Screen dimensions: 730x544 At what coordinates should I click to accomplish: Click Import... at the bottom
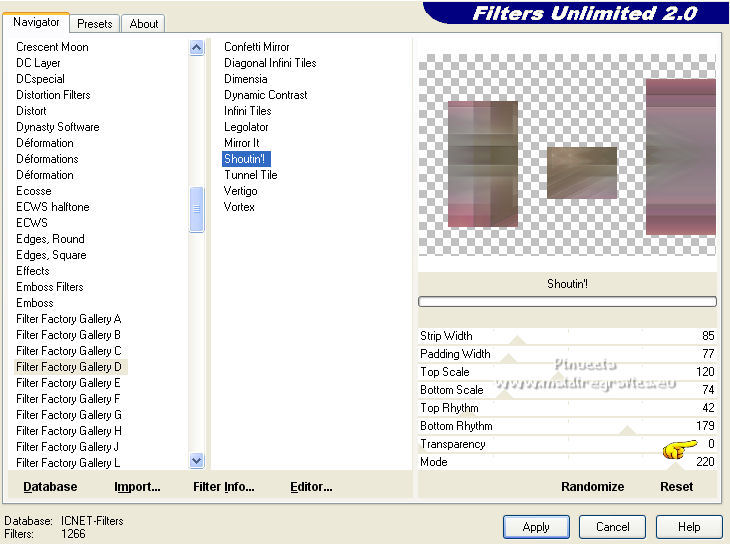coord(137,487)
